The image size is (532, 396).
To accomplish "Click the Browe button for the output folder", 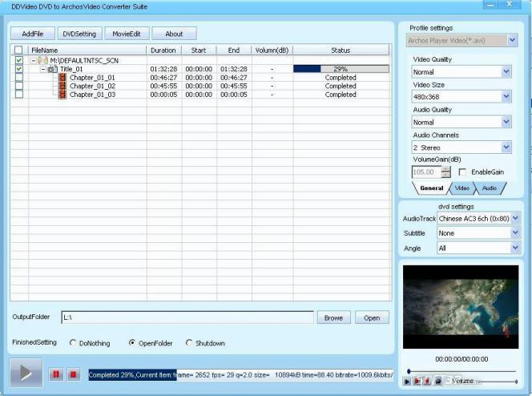I will 334,317.
